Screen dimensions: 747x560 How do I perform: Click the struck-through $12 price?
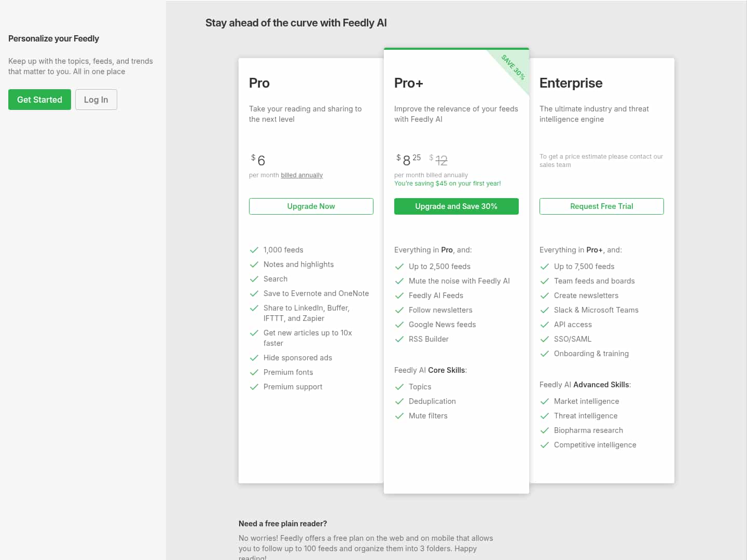coord(438,160)
